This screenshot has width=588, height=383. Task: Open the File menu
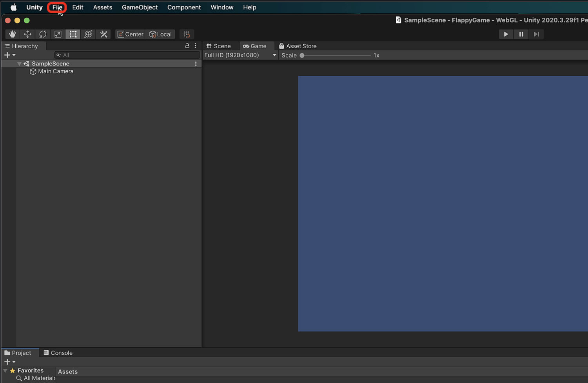[57, 7]
